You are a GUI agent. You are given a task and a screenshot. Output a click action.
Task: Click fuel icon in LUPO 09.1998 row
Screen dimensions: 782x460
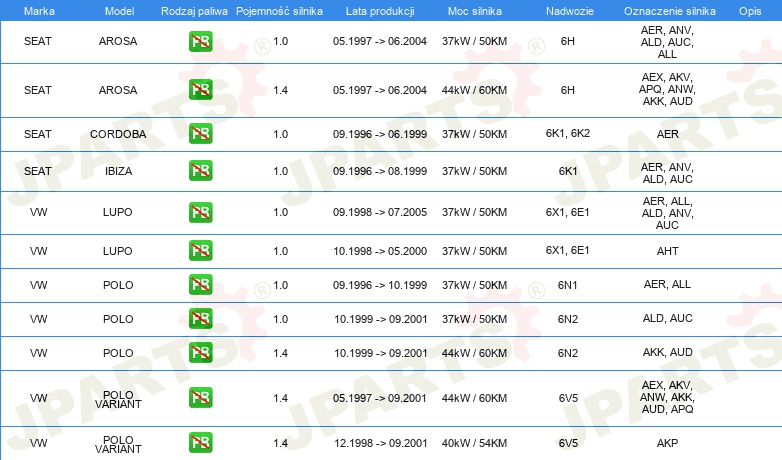[x=200, y=212]
